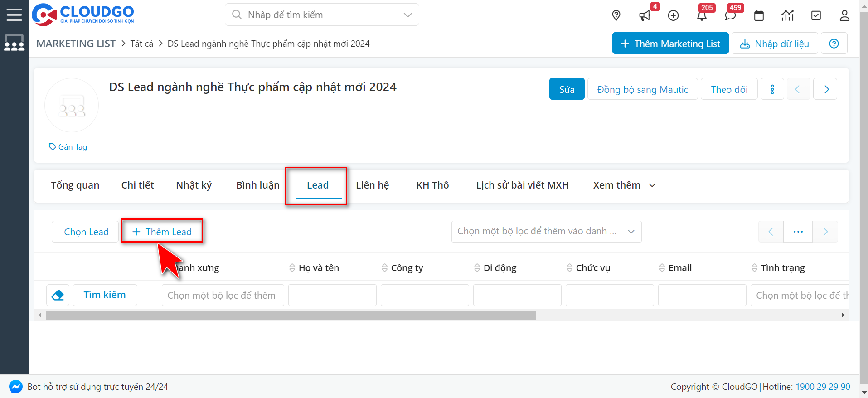Open the user profile icon
868x398 pixels.
[x=844, y=15]
